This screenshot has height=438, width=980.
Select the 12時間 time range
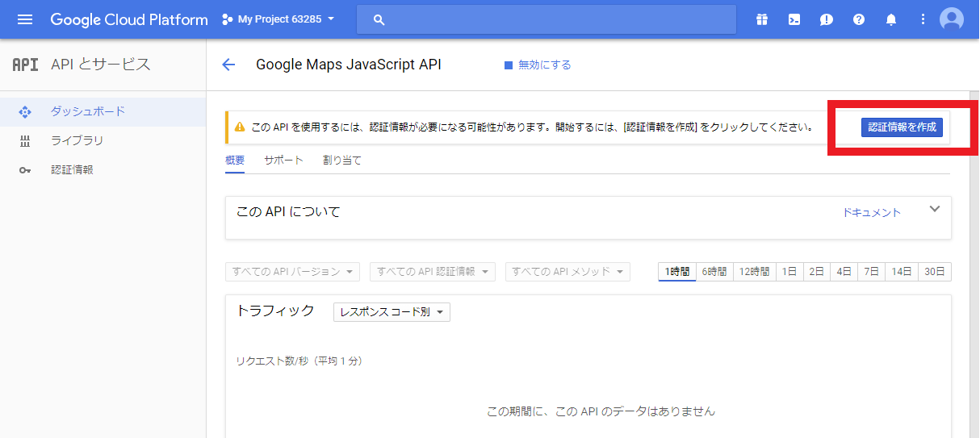click(755, 272)
